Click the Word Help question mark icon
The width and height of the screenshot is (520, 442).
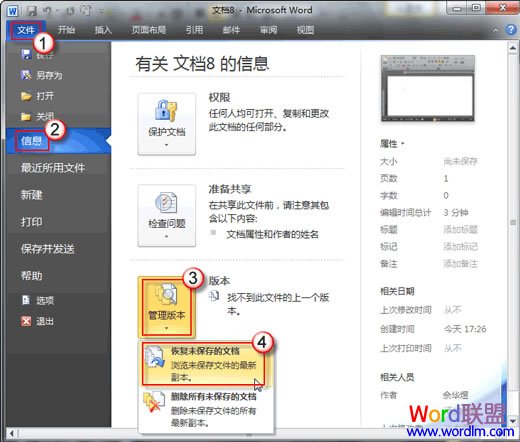511,30
